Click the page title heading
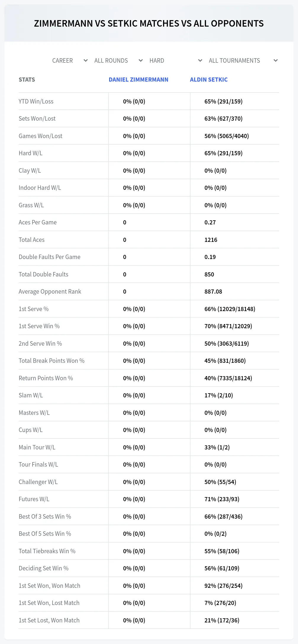298x644 pixels. pos(149,23)
